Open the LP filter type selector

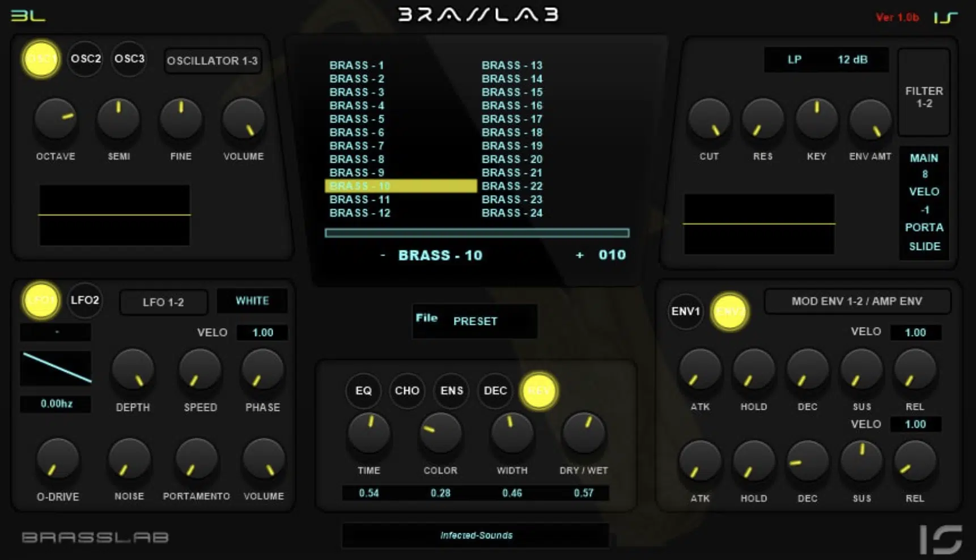pyautogui.click(x=795, y=60)
